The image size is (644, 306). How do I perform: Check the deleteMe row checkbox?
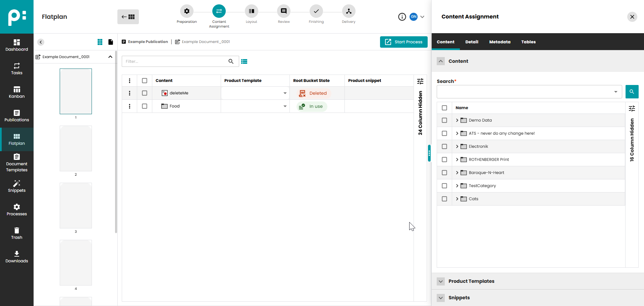tap(145, 93)
